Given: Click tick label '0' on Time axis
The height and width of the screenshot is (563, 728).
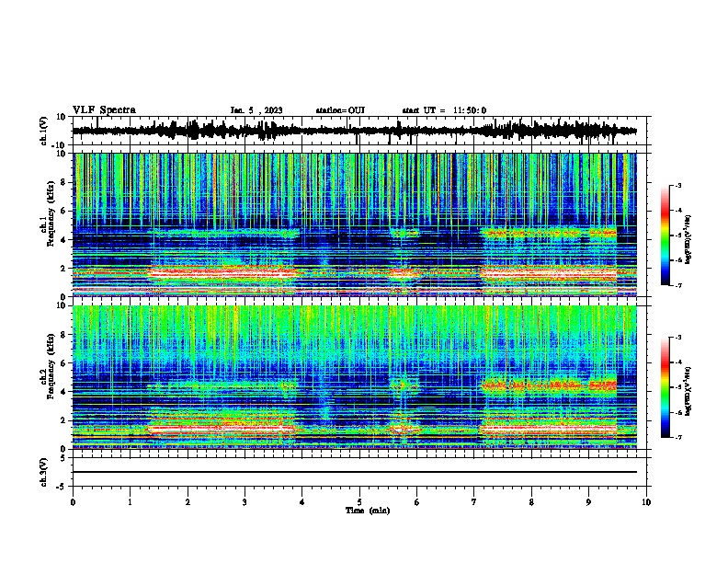Looking at the screenshot, I should click(73, 502).
